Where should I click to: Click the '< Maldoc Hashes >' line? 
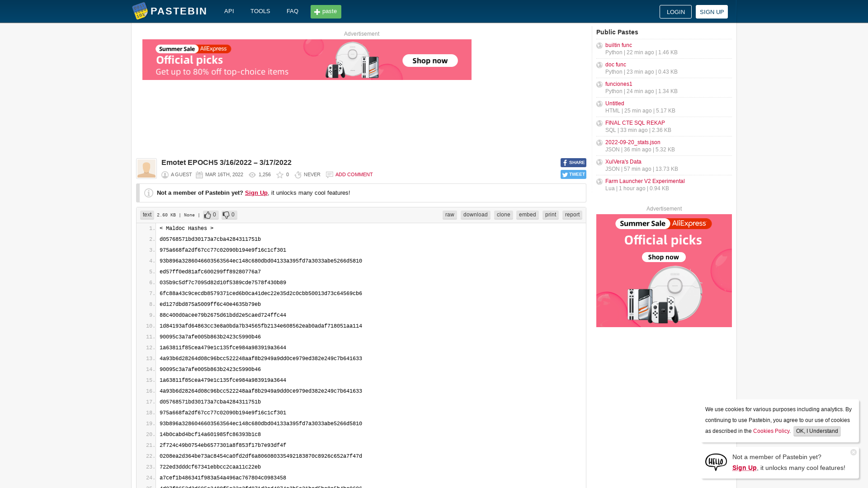point(187,229)
